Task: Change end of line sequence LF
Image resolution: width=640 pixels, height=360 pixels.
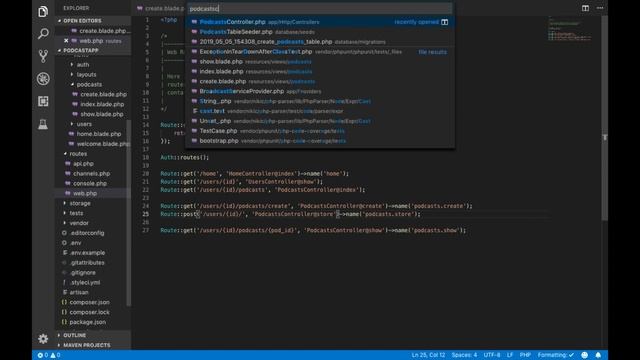Action: (510, 355)
